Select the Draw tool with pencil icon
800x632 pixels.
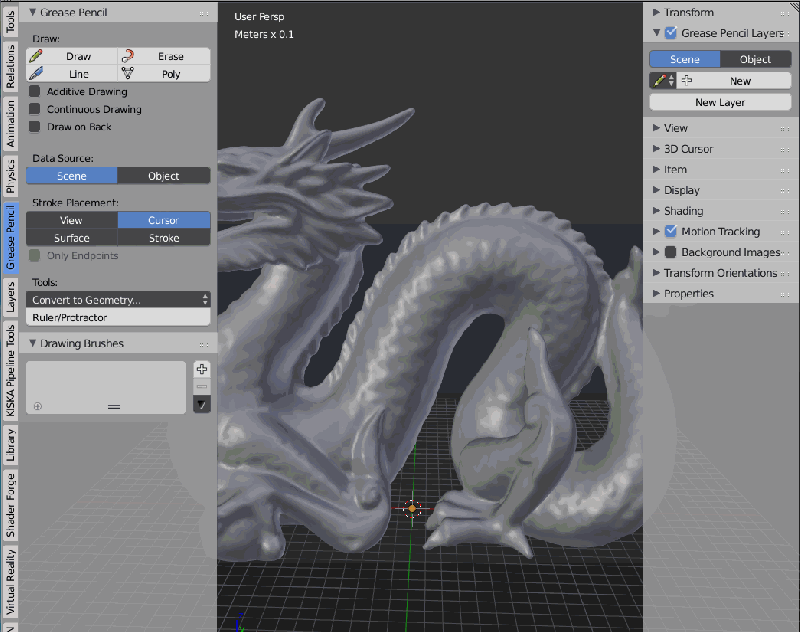point(70,55)
